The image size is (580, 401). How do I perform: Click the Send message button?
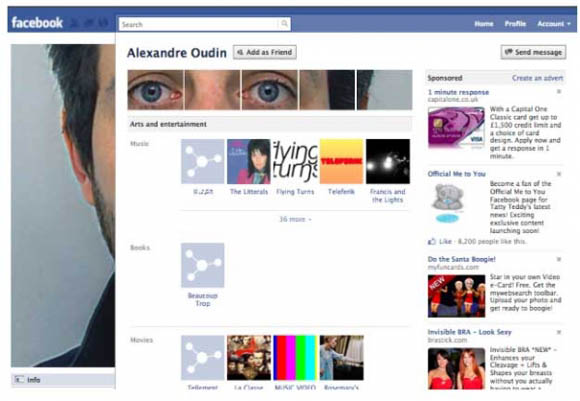pyautogui.click(x=533, y=52)
